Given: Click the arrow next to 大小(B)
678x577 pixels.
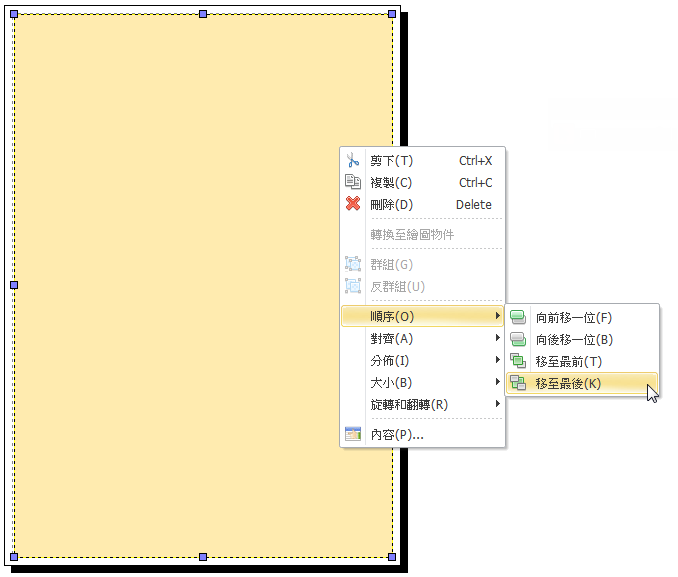Looking at the screenshot, I should click(498, 381).
